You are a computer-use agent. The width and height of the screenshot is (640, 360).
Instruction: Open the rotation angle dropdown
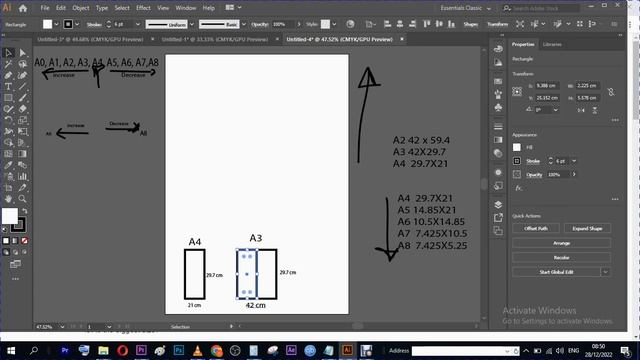[556, 110]
